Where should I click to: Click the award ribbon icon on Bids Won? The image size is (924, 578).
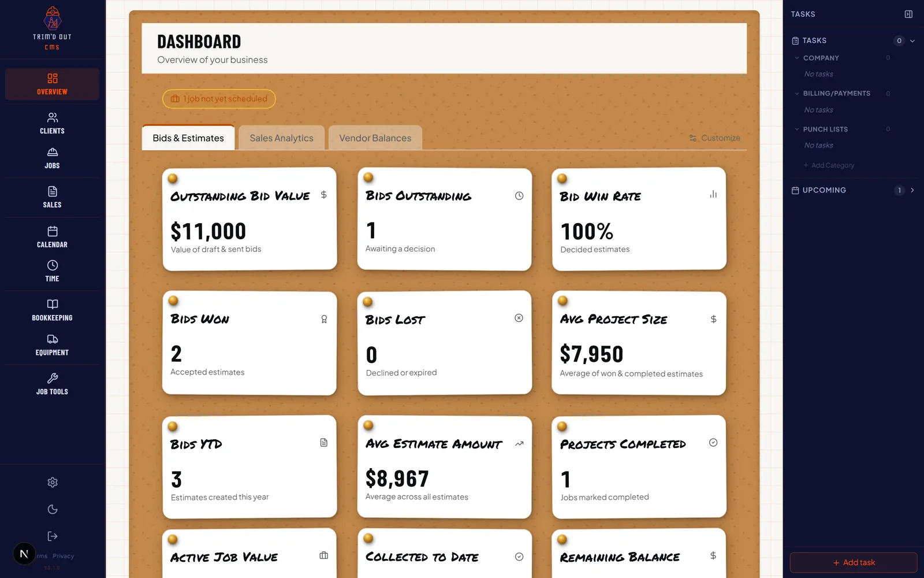coord(324,319)
